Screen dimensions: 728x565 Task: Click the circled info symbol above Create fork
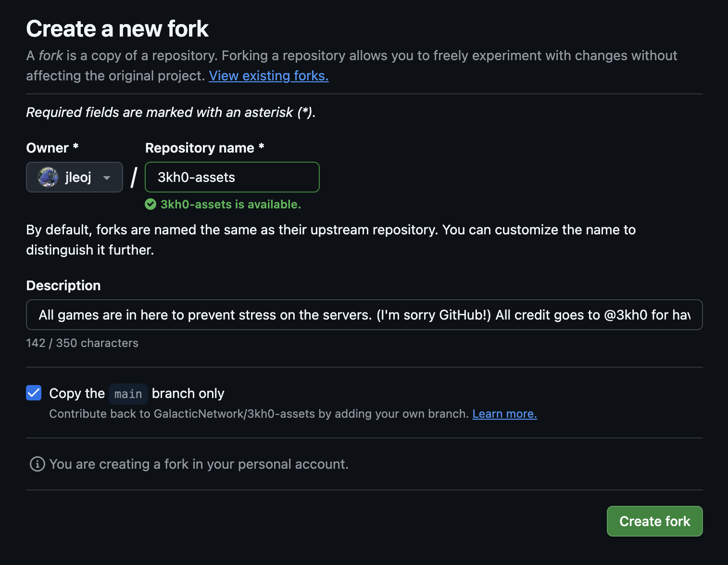37,464
